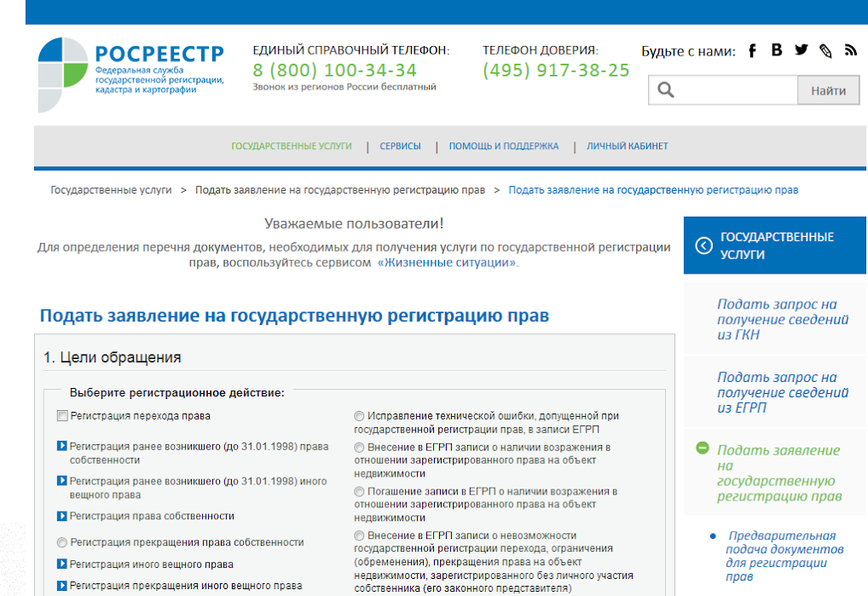Image resolution: width=868 pixels, height=596 pixels.
Task: Select Регистрация прекращения права собственности radio
Action: coord(62,542)
